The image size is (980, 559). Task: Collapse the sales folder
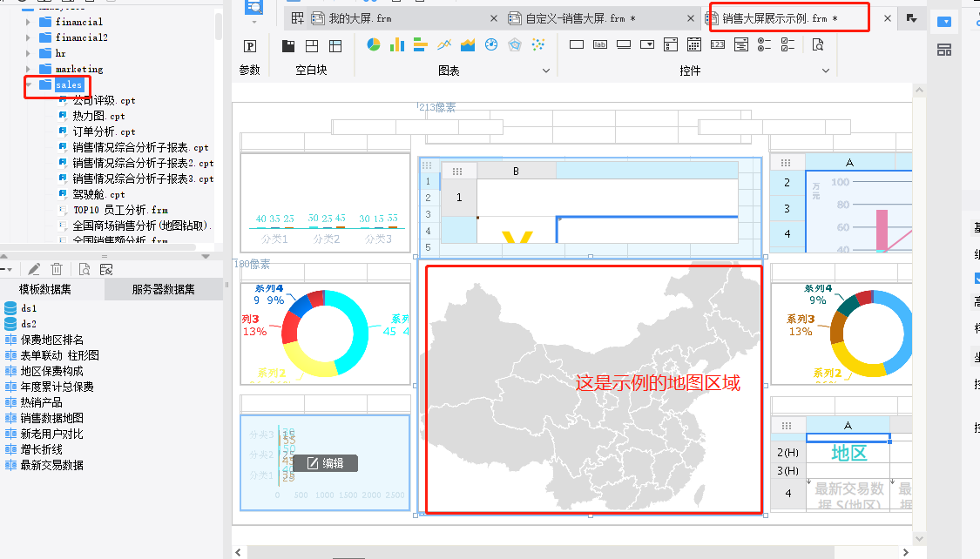[x=29, y=84]
